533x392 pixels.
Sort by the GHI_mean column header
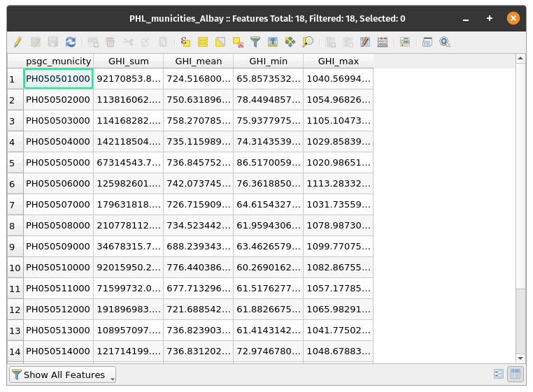click(198, 61)
